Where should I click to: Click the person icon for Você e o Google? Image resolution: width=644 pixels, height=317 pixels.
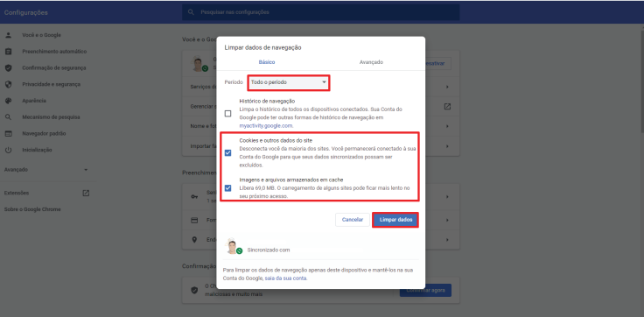pos(8,35)
